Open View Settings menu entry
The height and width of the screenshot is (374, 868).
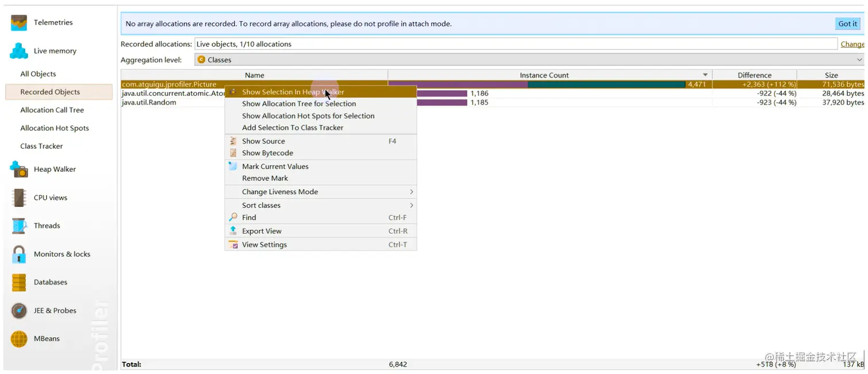[321, 245]
